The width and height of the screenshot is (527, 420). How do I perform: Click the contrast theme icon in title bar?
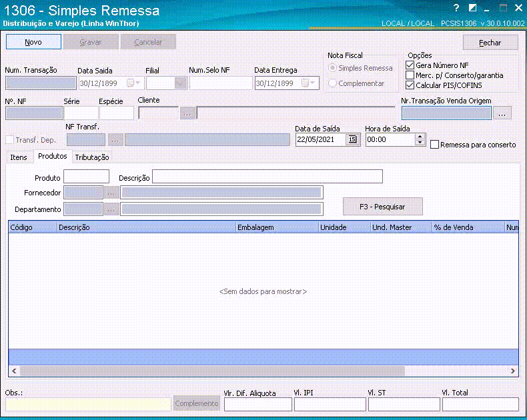[473, 8]
